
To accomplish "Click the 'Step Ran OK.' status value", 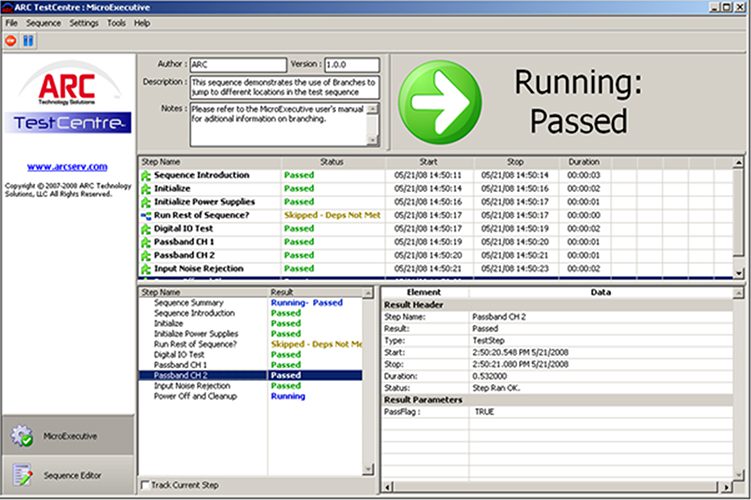I will pyautogui.click(x=496, y=388).
